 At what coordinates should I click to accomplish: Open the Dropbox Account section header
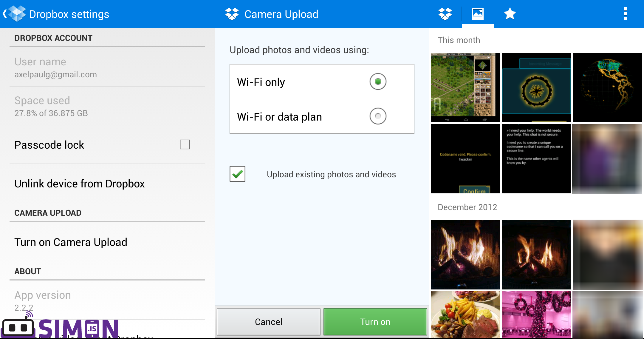[53, 38]
